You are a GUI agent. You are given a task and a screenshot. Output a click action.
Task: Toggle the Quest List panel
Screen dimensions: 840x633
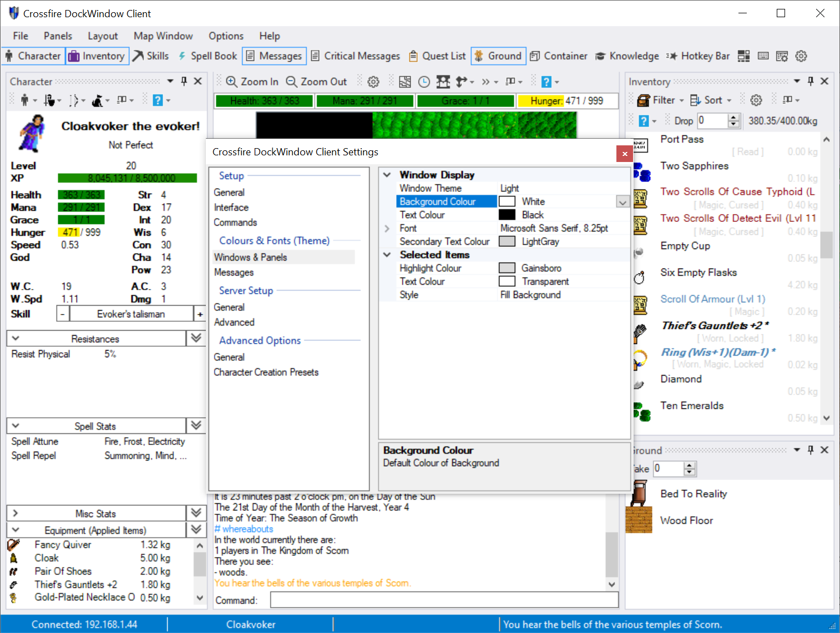click(x=437, y=56)
